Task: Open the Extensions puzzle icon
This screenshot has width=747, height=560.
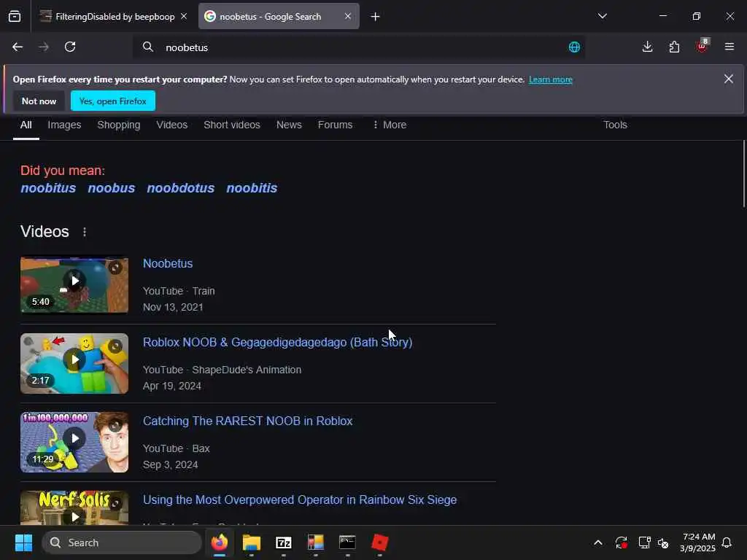Action: click(674, 47)
